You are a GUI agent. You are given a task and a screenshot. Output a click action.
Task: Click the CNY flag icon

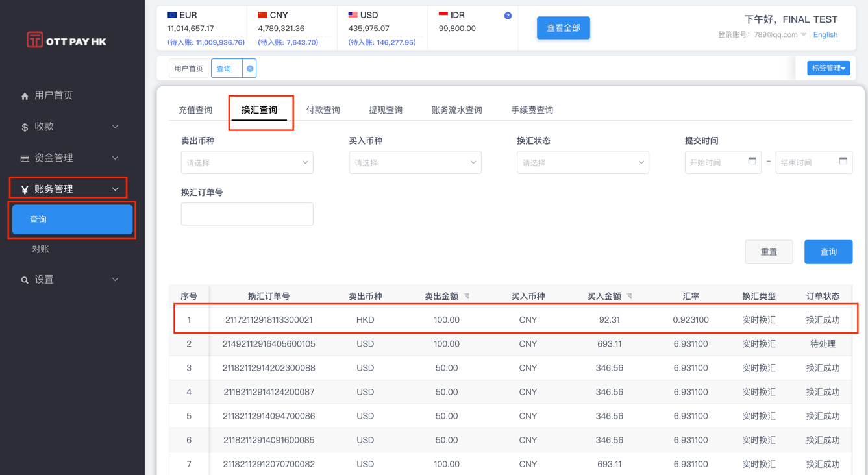point(262,15)
